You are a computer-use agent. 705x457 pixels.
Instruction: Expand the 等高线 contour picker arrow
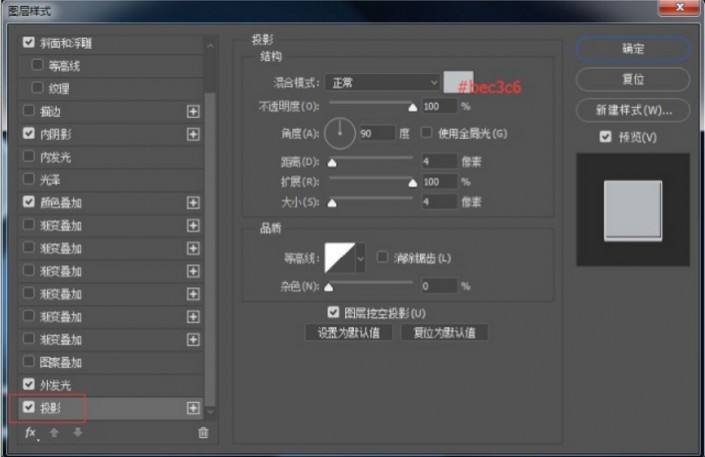pos(360,258)
